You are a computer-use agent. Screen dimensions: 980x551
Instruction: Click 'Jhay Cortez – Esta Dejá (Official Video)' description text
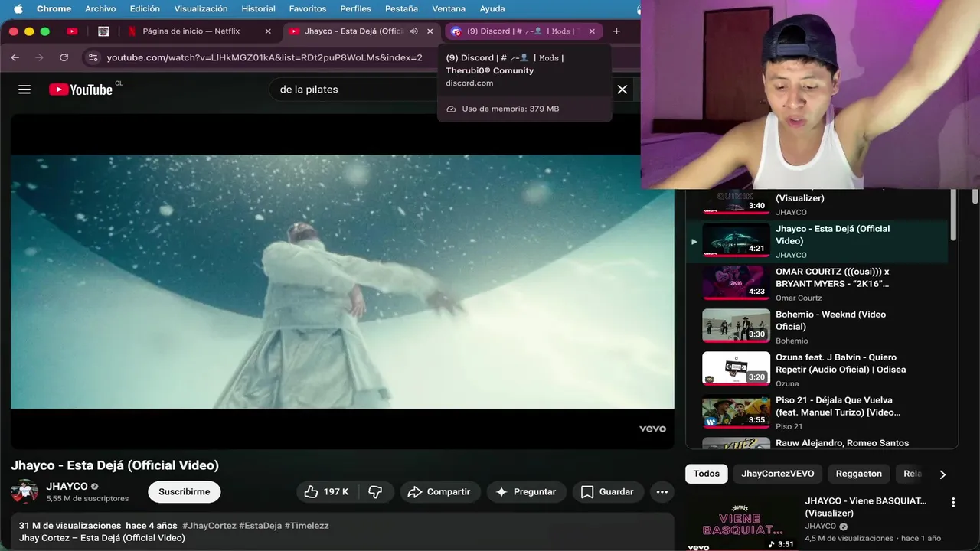click(102, 538)
